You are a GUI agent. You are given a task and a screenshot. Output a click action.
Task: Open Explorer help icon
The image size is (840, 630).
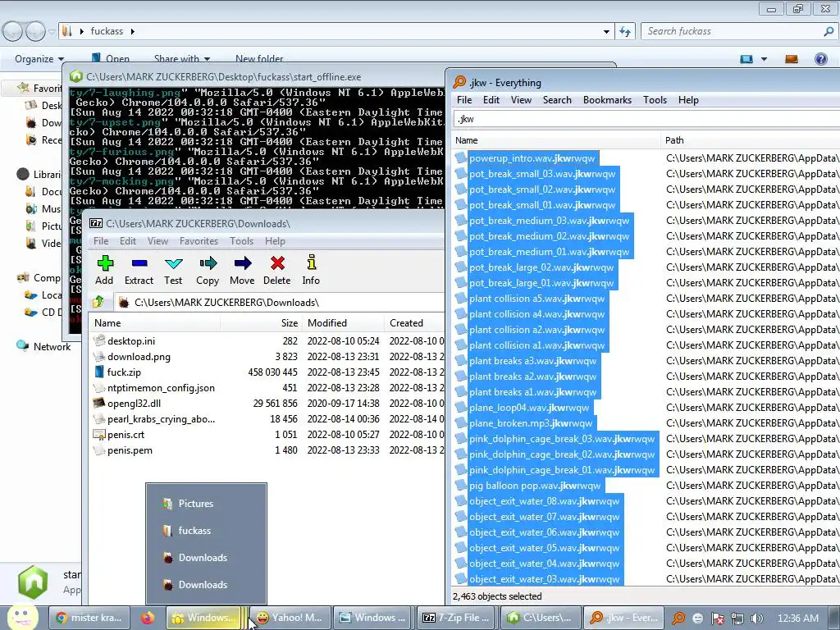[x=820, y=59]
